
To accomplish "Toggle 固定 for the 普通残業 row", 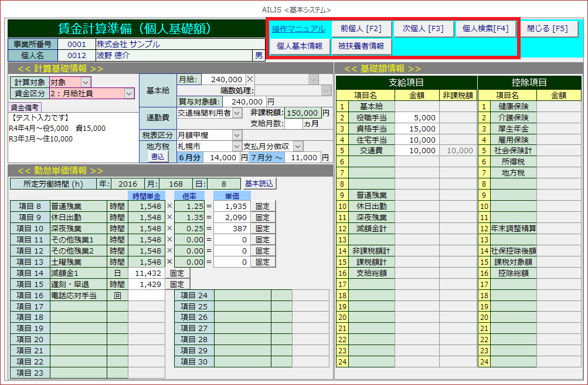I will pyautogui.click(x=263, y=206).
